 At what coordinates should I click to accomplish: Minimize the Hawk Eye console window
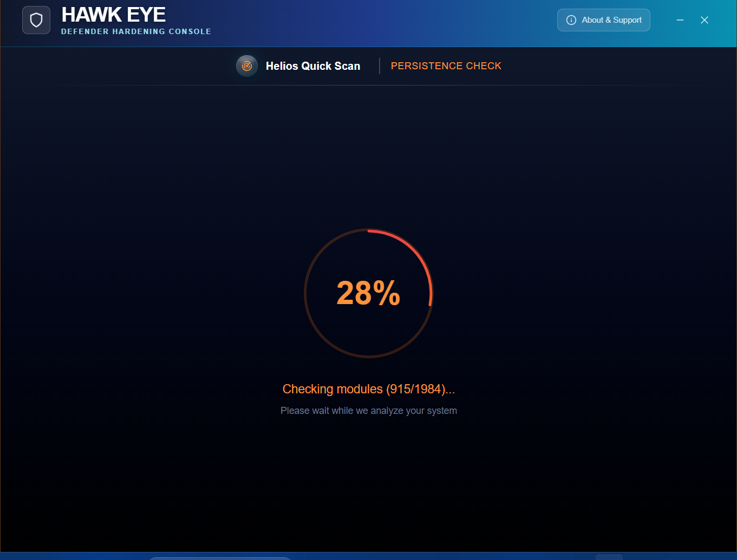pos(680,20)
